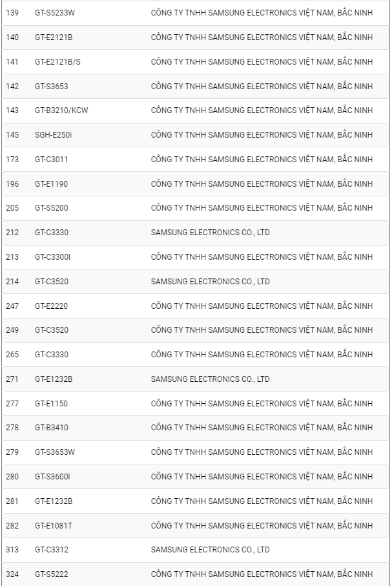The width and height of the screenshot is (392, 586).
Task: Select row number 205
Action: pyautogui.click(x=12, y=208)
